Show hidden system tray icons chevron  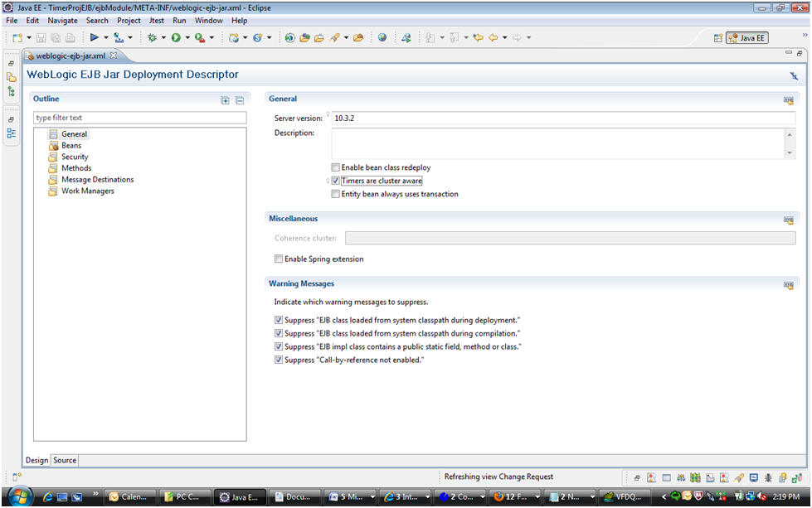pyautogui.click(x=664, y=496)
